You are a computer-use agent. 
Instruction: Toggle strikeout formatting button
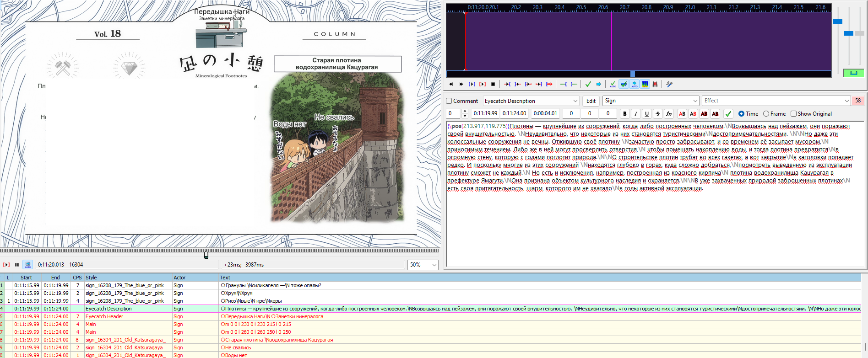tap(658, 114)
